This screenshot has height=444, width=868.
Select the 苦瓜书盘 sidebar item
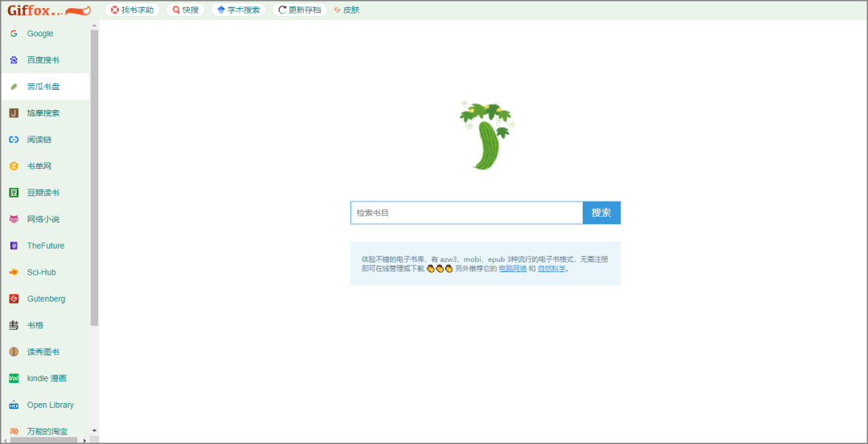point(43,87)
